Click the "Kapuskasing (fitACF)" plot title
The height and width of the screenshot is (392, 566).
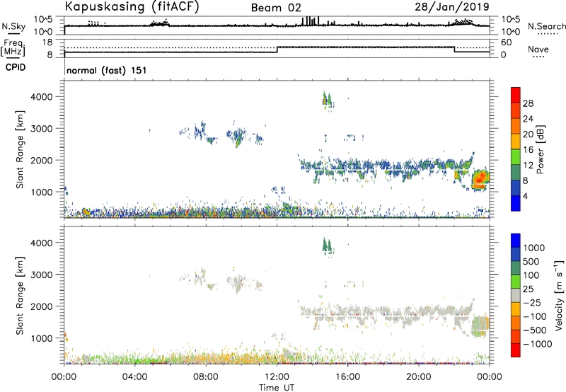(132, 7)
